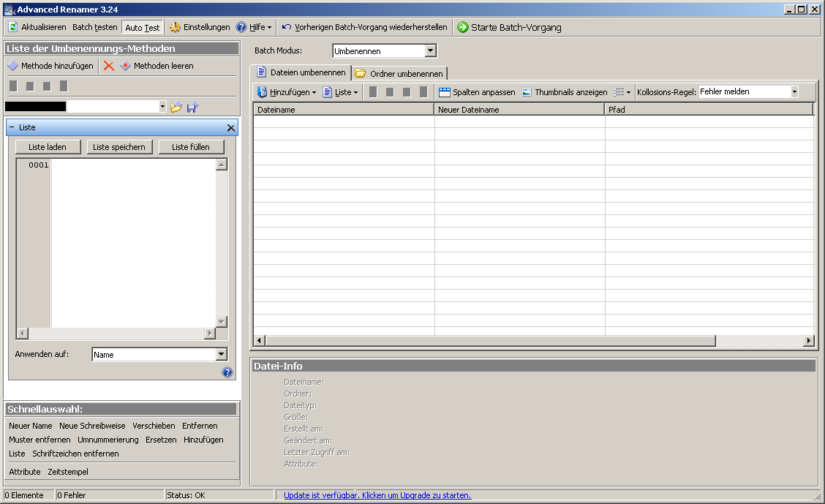This screenshot has height=504, width=825.
Task: Click the red X delete method icon
Action: [x=109, y=66]
